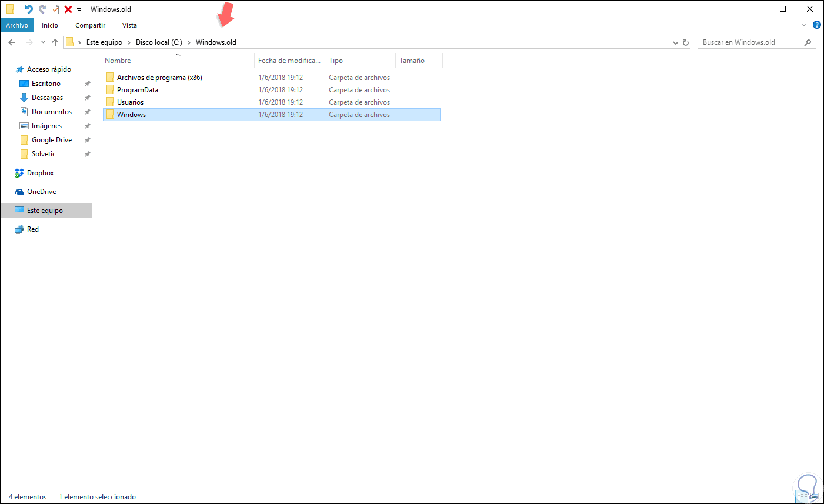Open the blue Help question mark icon
The width and height of the screenshot is (824, 504).
click(816, 25)
